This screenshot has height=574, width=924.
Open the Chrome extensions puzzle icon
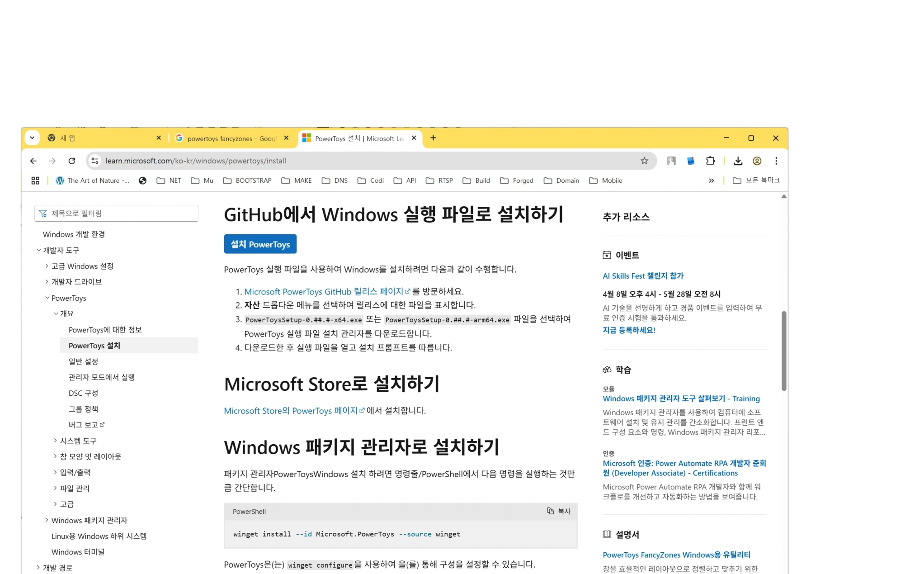[x=710, y=161]
